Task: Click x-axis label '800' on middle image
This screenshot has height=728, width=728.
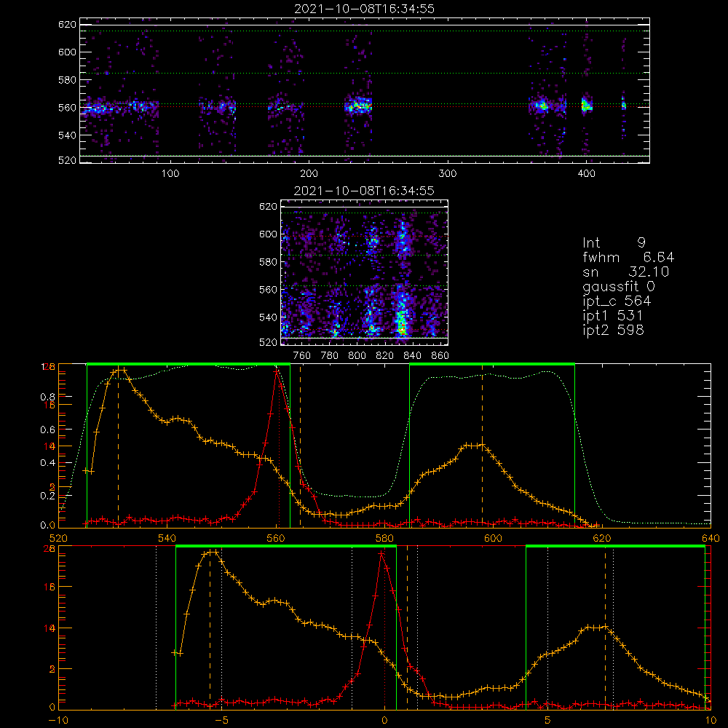Action: pos(357,356)
